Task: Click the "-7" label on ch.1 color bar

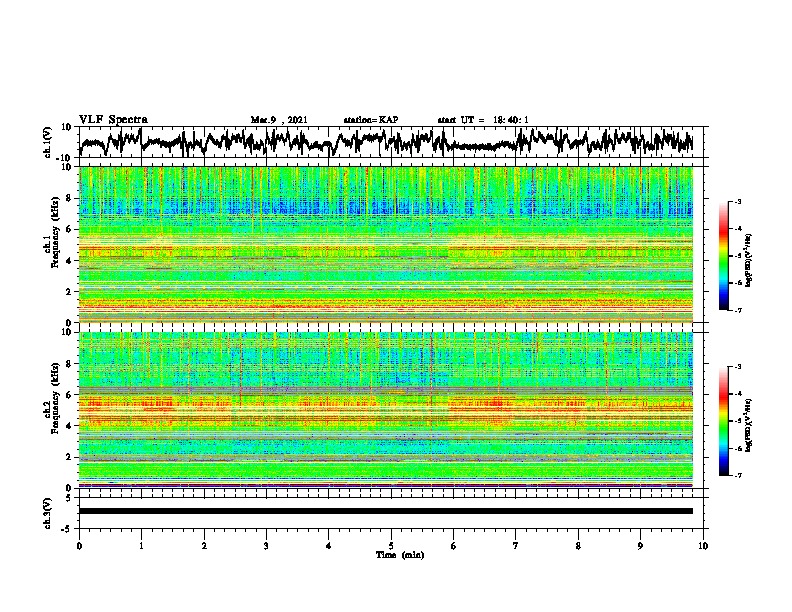Action: point(738,310)
